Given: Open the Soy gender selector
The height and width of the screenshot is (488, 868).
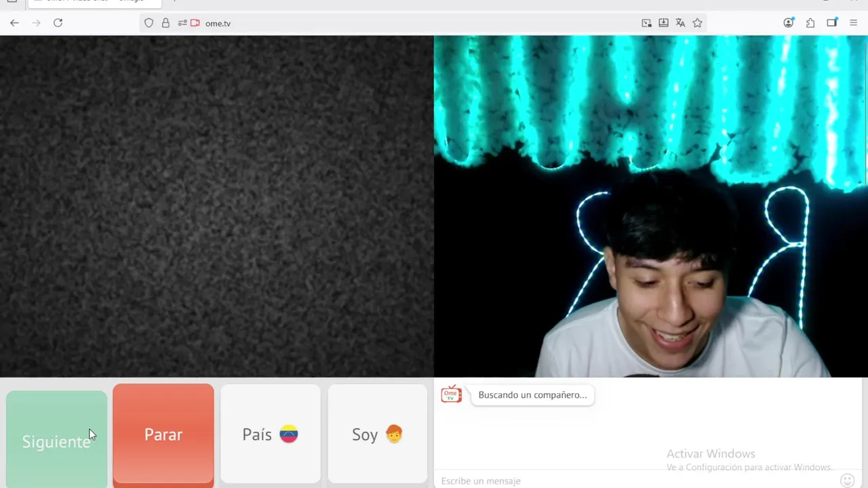Looking at the screenshot, I should click(x=378, y=434).
